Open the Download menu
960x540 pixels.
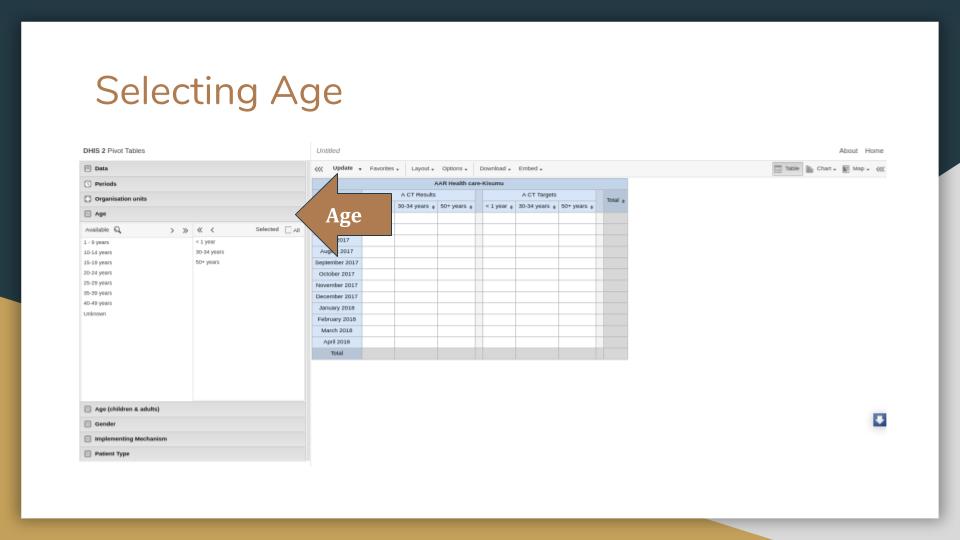495,168
